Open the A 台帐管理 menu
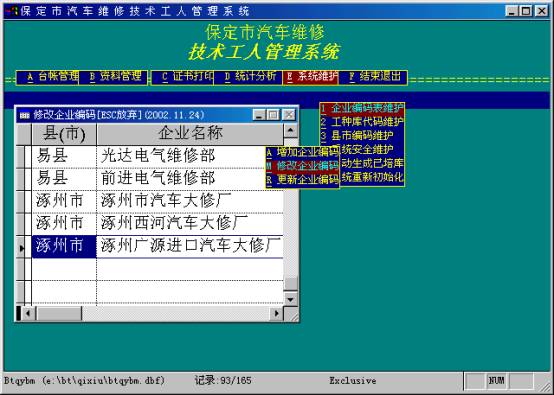554x395 pixels. 48,77
